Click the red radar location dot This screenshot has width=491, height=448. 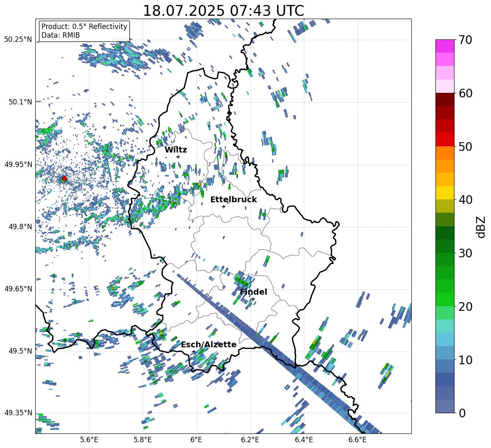click(64, 178)
